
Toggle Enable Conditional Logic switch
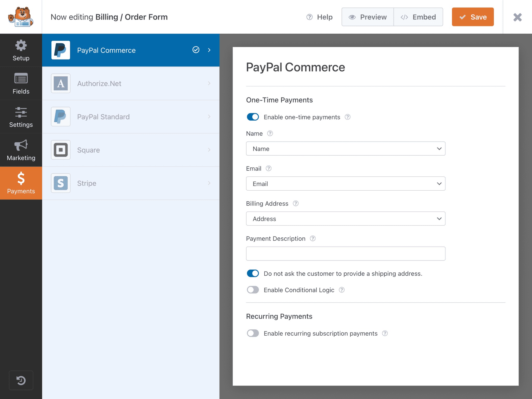tap(253, 290)
